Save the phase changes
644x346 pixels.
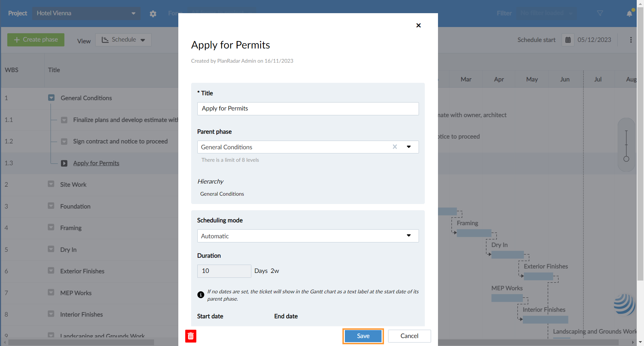[363, 336]
